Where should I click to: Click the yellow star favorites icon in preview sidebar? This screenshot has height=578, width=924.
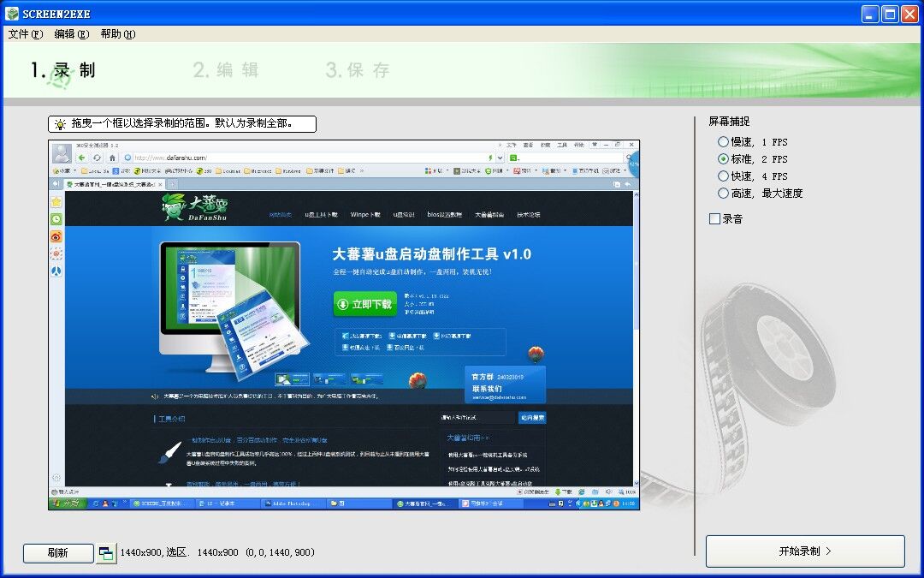[56, 202]
